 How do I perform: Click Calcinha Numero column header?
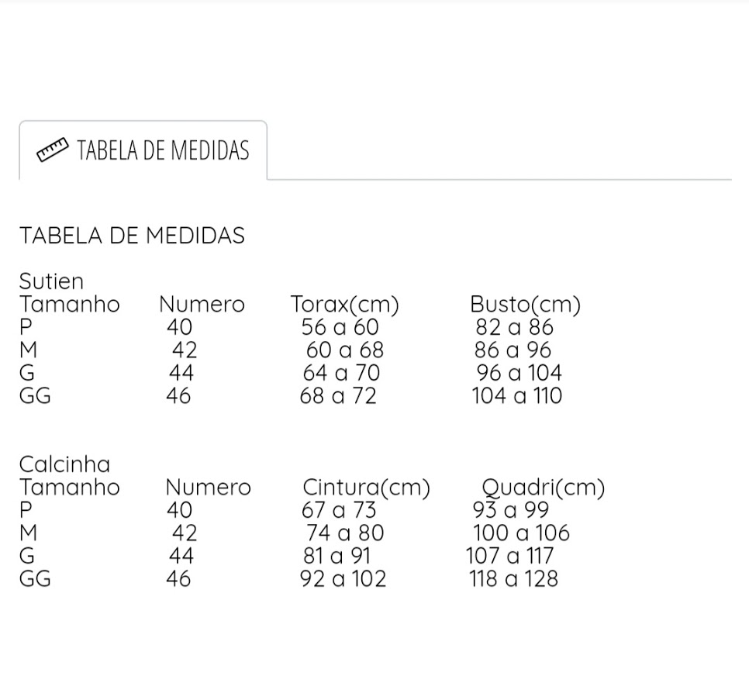(x=209, y=487)
